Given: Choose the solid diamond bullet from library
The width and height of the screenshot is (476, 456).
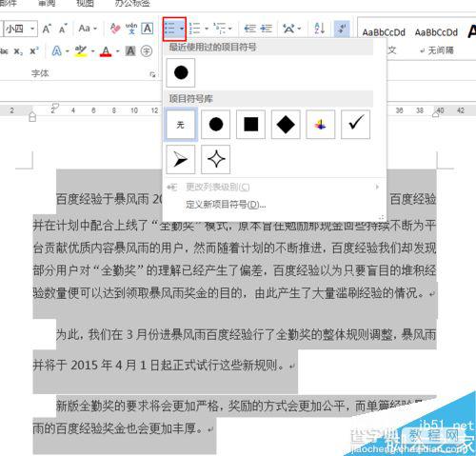Looking at the screenshot, I should (286, 125).
